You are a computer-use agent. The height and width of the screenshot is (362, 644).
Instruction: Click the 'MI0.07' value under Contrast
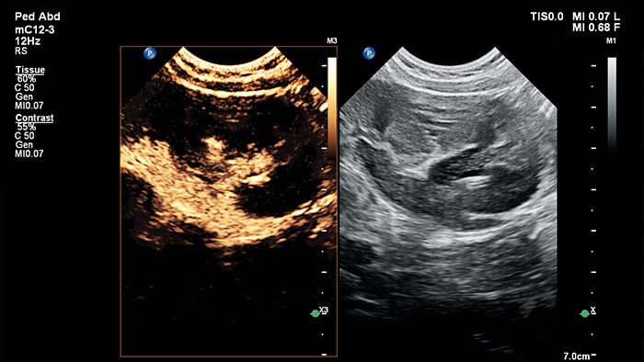click(29, 153)
